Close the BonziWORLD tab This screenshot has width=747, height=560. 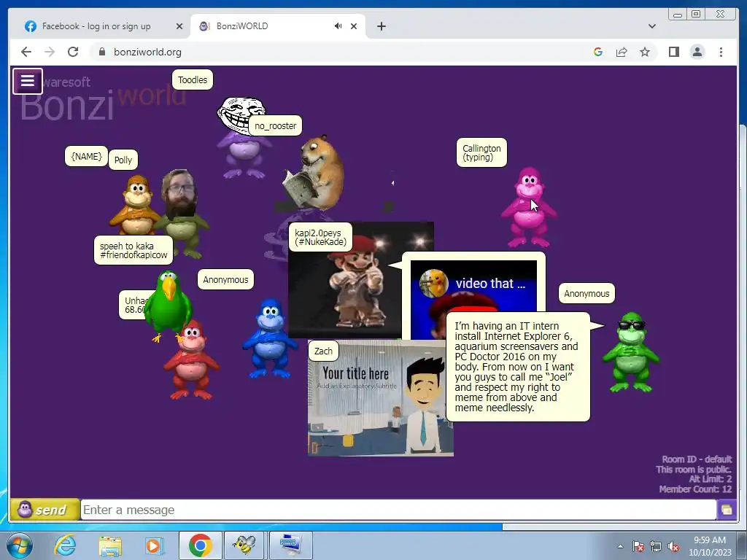pyautogui.click(x=354, y=26)
